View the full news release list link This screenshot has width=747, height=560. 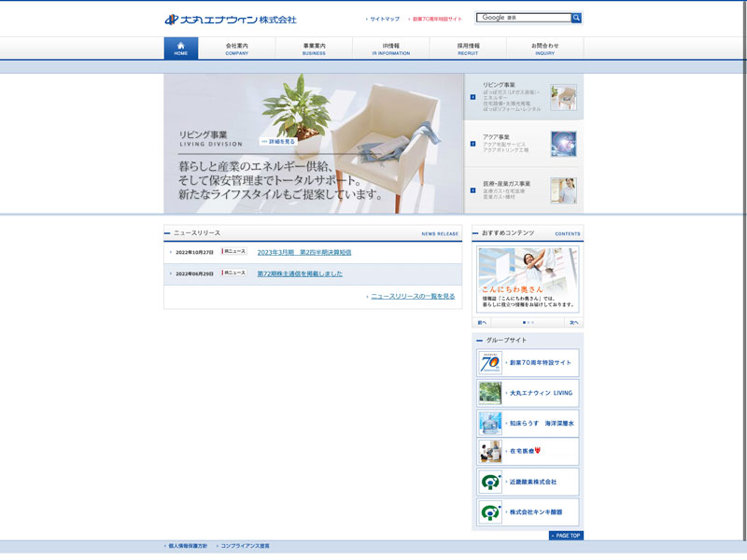click(412, 296)
